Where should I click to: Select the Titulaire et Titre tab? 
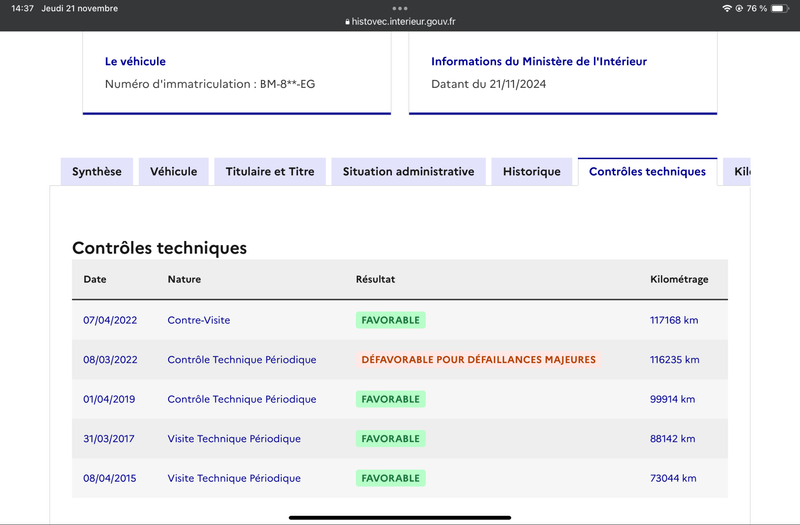tap(270, 171)
